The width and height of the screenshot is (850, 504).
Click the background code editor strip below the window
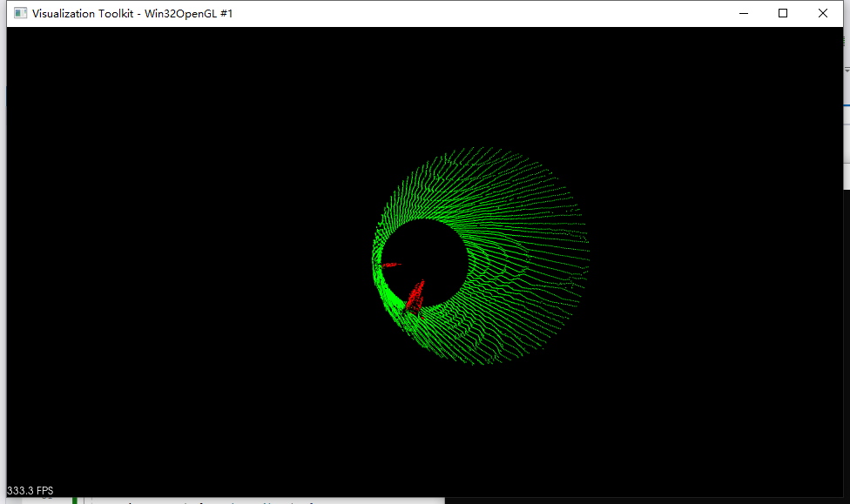(x=261, y=501)
